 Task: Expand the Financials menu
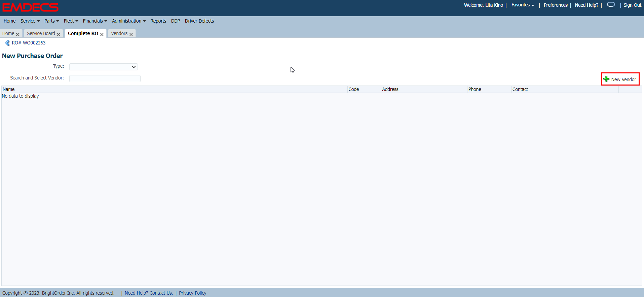click(x=95, y=21)
